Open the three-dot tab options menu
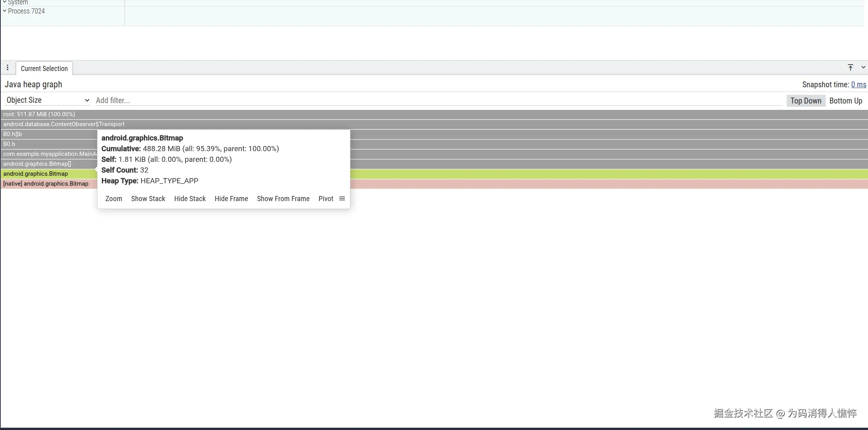Image resolution: width=868 pixels, height=430 pixels. (x=7, y=68)
